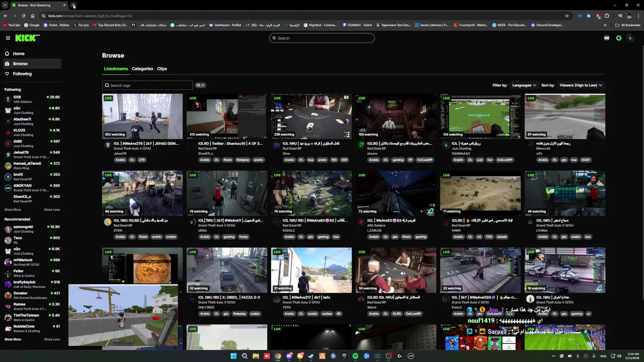644x362 pixels.
Task: Expand hidden bookmarks chevron
Action: click(606, 25)
